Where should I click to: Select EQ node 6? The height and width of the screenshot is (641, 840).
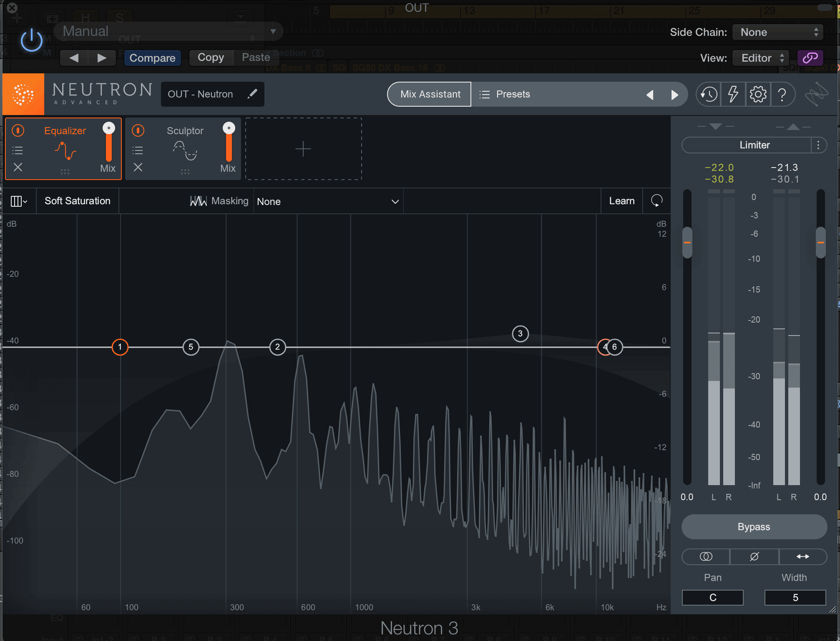point(615,347)
